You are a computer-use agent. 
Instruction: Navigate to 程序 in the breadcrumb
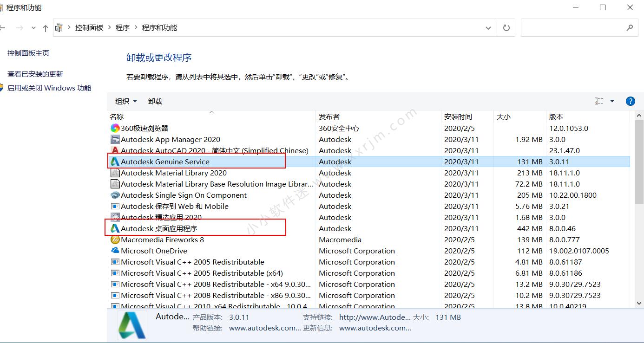[122, 27]
